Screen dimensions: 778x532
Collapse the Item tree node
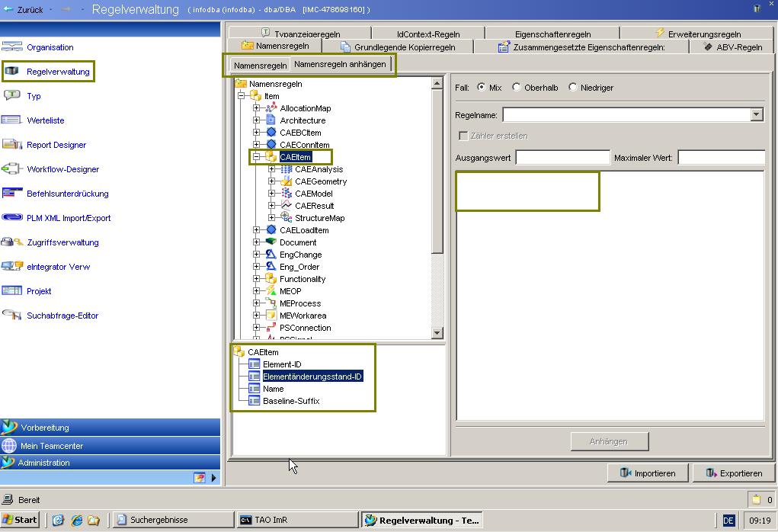[x=241, y=95]
